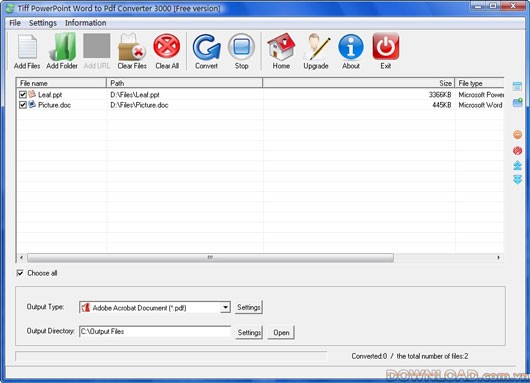
Task: Click the red circular icon below orange minus
Action: pos(517,150)
